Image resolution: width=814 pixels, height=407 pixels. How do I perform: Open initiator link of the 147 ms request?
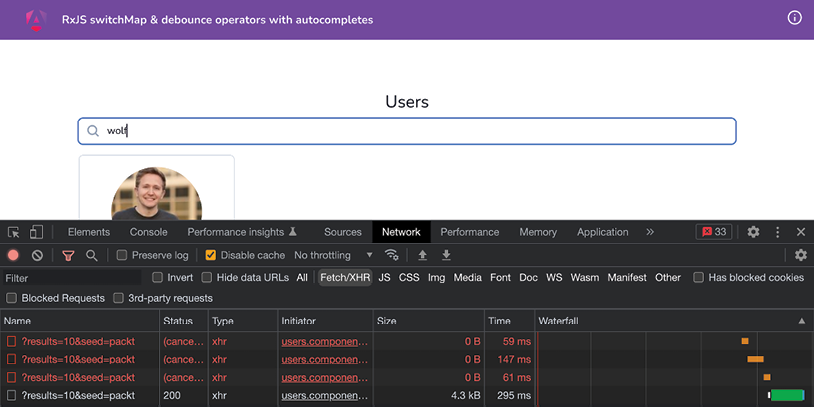point(324,359)
